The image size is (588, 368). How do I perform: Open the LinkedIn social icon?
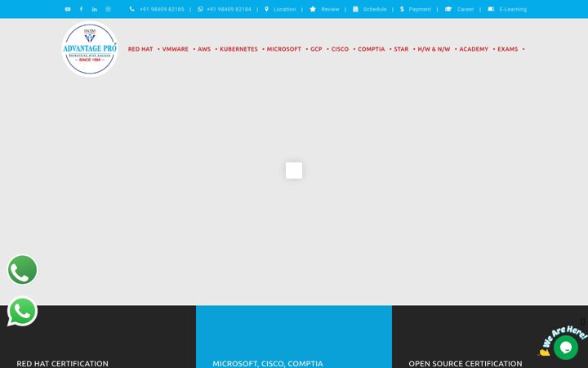tap(95, 9)
